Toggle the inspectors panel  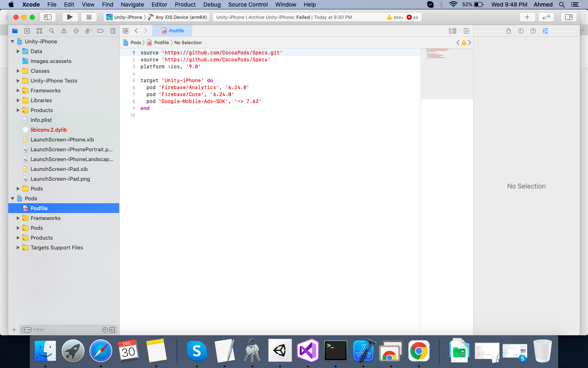point(569,17)
